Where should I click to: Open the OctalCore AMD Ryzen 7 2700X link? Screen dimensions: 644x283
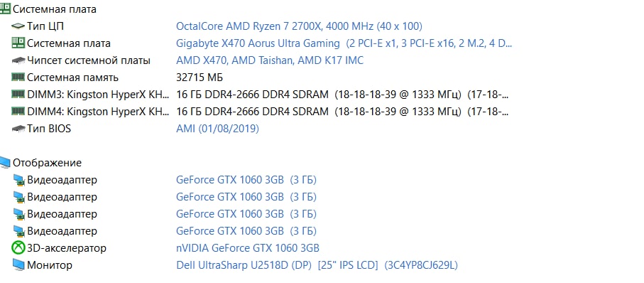click(x=299, y=26)
